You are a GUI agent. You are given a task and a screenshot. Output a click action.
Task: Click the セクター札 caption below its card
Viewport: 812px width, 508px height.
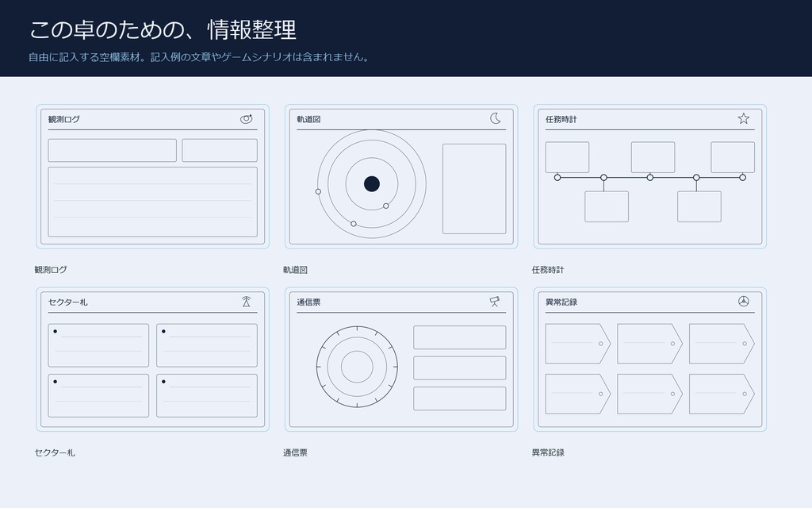(x=55, y=452)
